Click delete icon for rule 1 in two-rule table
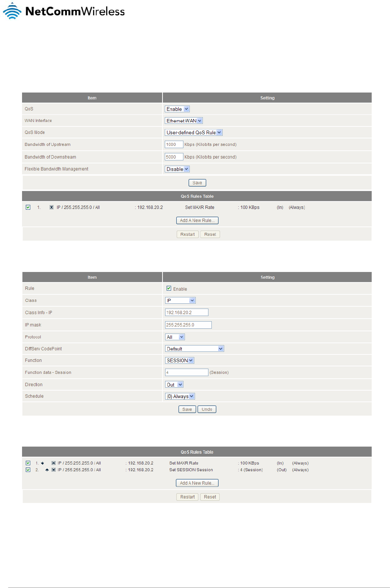Image resolution: width=390 pixels, height=588 pixels. tap(54, 463)
